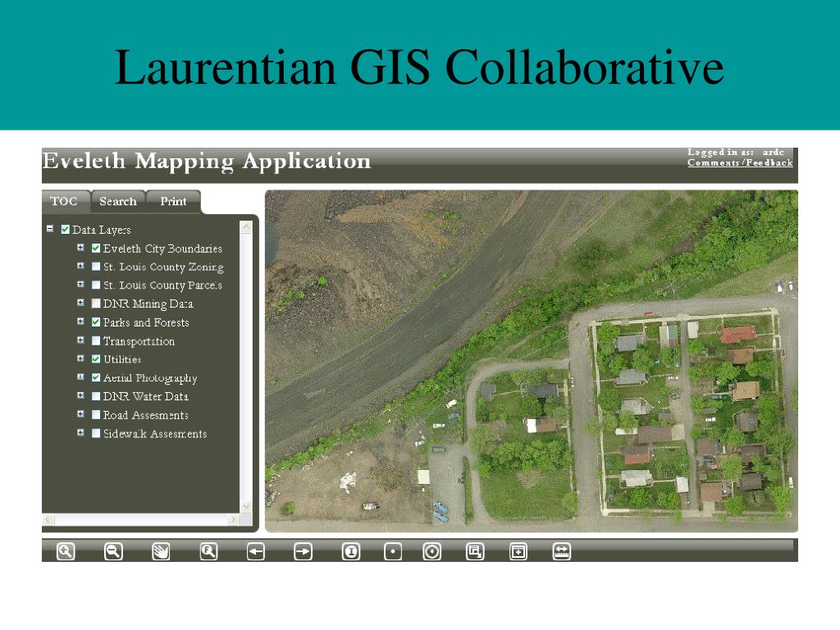Select the Zoom Out tool

click(x=113, y=551)
